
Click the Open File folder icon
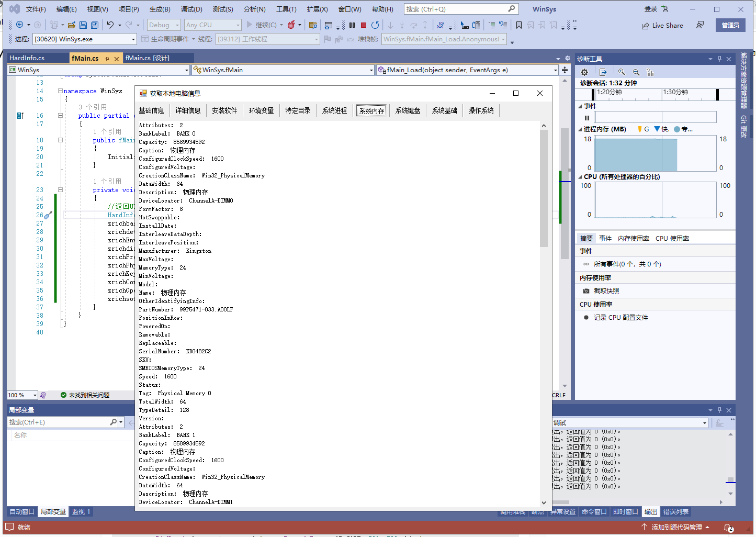point(72,25)
